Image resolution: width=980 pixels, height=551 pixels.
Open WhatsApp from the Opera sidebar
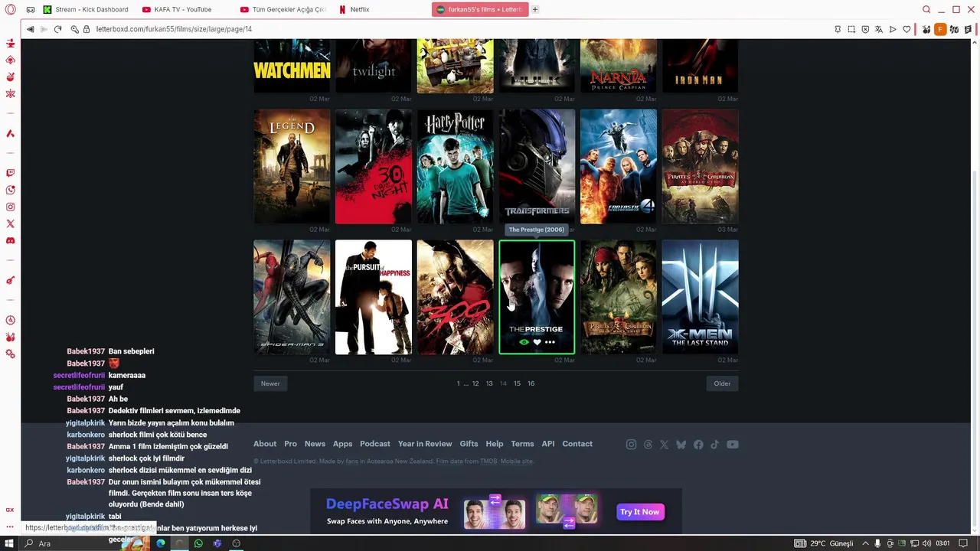point(10,190)
